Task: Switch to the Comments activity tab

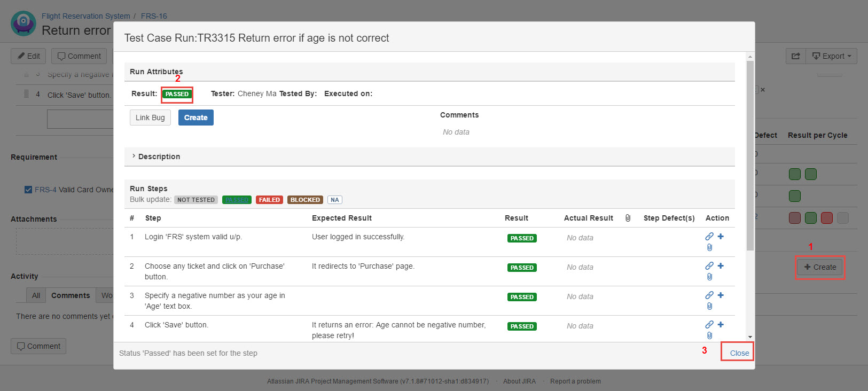Action: pos(71,295)
